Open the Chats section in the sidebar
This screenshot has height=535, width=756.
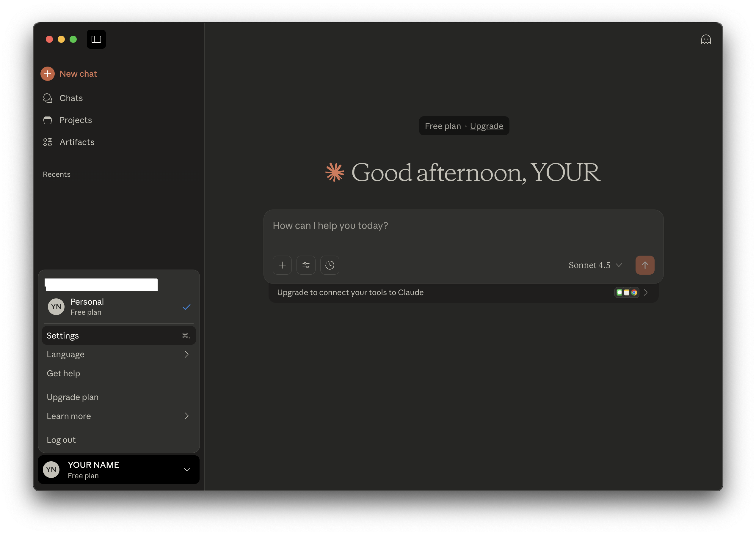click(x=71, y=98)
